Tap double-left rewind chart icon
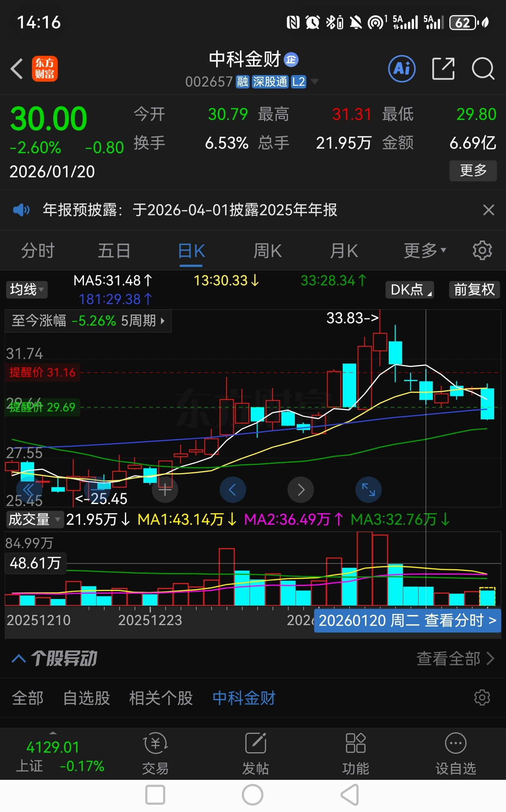This screenshot has height=812, width=506. point(29,489)
